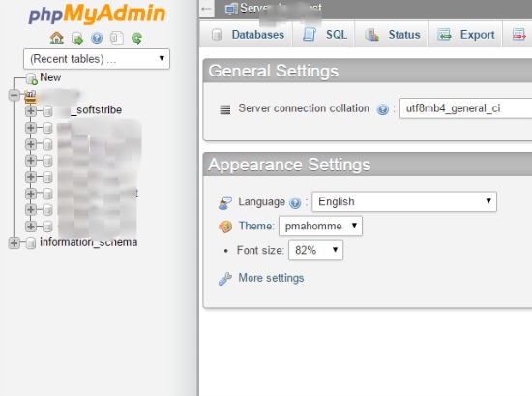Open the Recent tables dropdown

click(x=97, y=59)
